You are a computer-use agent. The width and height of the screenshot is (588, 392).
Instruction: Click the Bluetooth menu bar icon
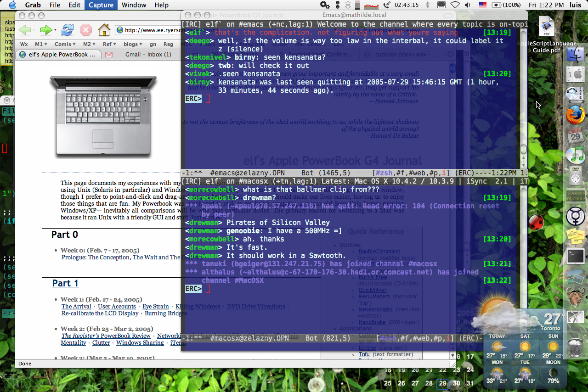(427, 5)
